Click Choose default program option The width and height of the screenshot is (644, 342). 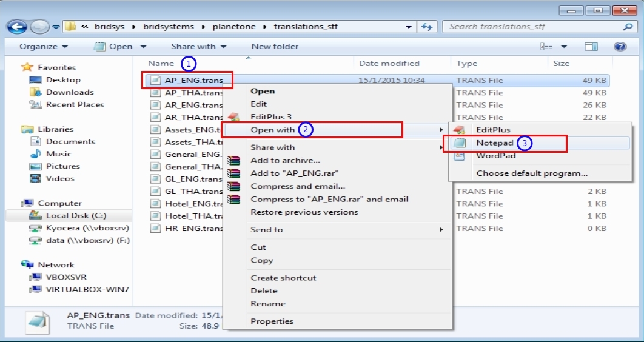coord(532,173)
